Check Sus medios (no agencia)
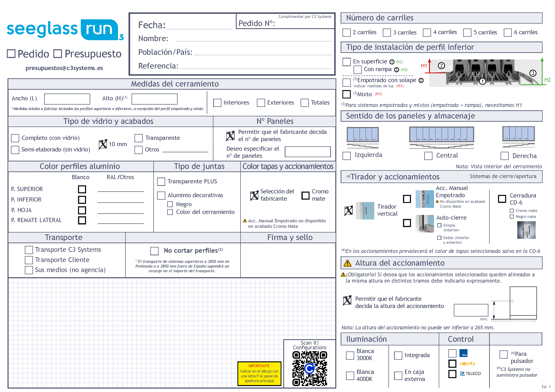555x392 pixels. coord(29,270)
